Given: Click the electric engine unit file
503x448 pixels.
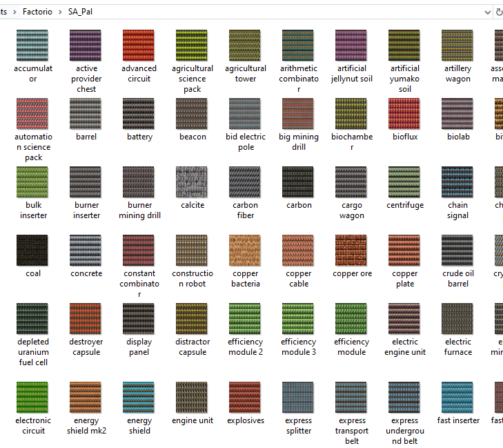Looking at the screenshot, I should point(404,319).
